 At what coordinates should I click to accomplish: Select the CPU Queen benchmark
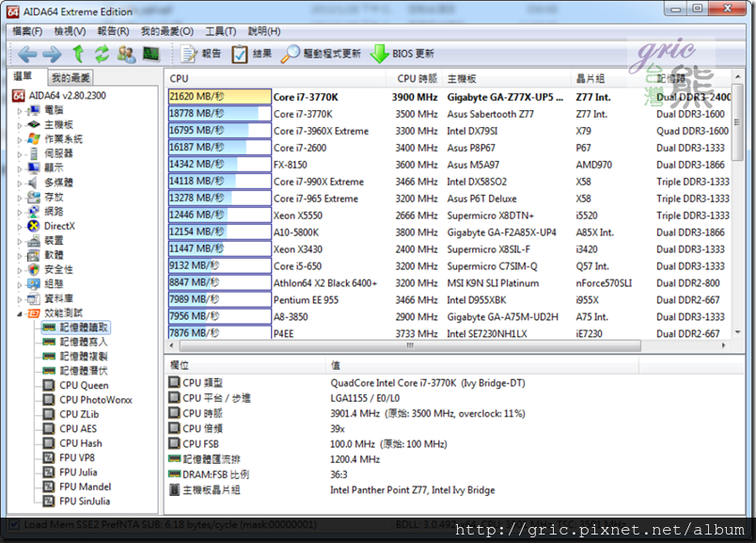click(x=76, y=386)
